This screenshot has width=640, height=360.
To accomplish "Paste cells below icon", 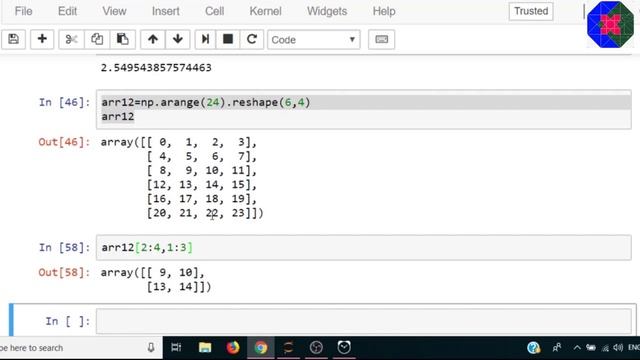I will (x=122, y=39).
